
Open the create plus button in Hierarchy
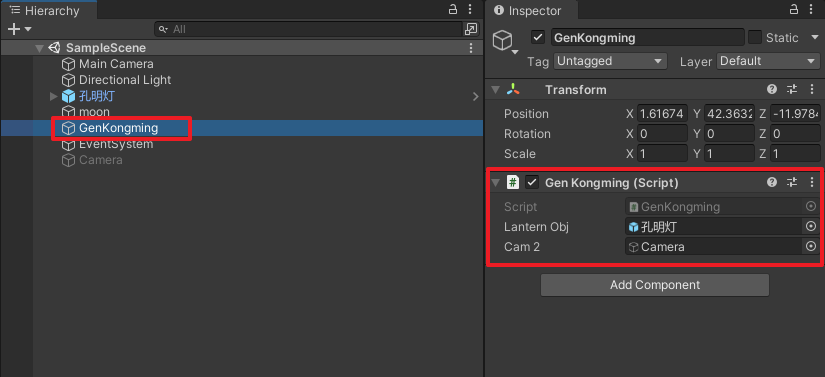point(19,29)
